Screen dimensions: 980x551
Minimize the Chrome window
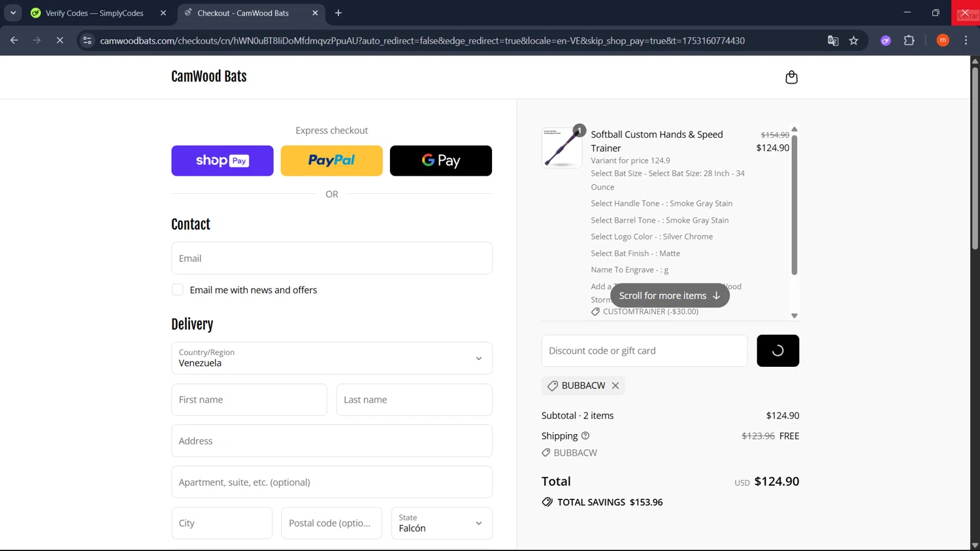click(x=907, y=12)
